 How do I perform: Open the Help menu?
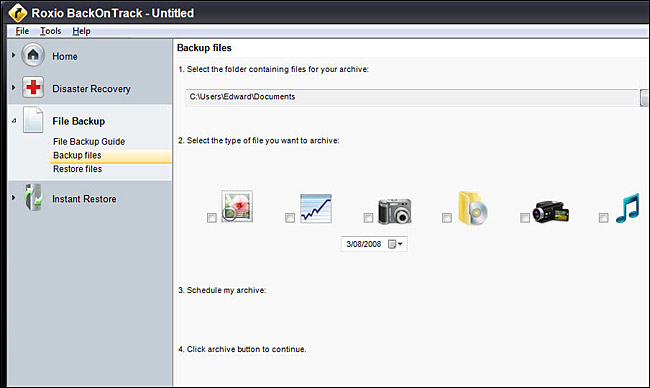pos(81,31)
